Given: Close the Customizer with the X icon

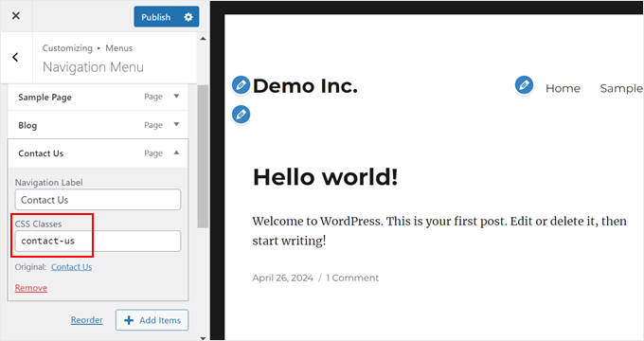Looking at the screenshot, I should [x=15, y=15].
